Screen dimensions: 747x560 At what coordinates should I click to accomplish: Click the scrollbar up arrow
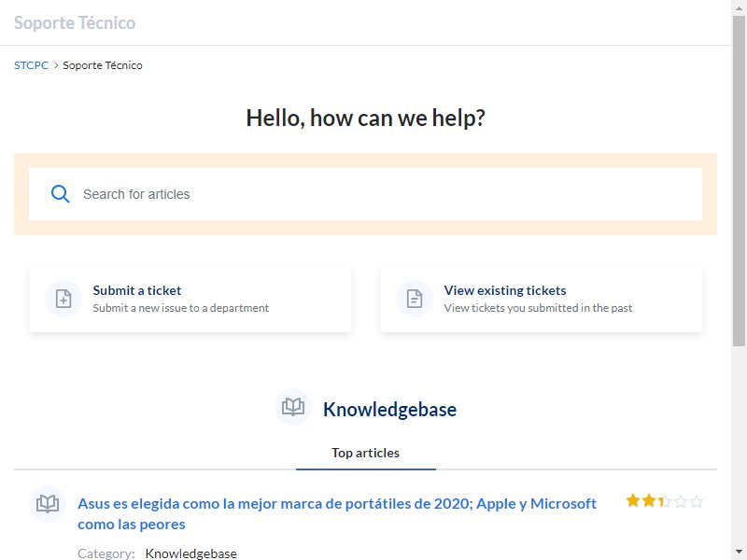(x=739, y=7)
